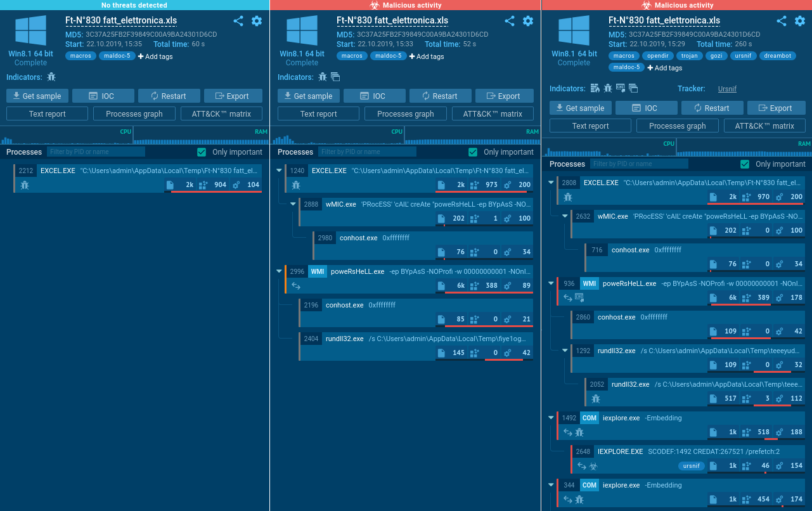Collapse the EXCEL.EXE 1240 process tree
This screenshot has width=812, height=511.
280,170
